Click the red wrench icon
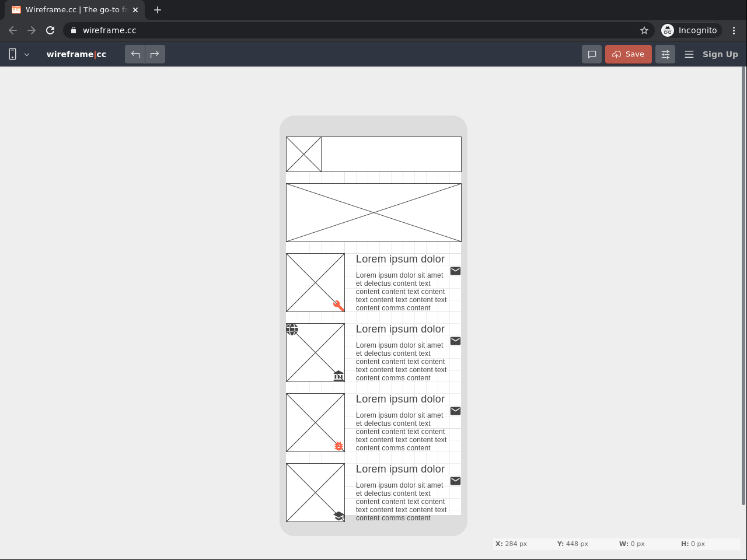This screenshot has width=747, height=560. click(x=338, y=306)
